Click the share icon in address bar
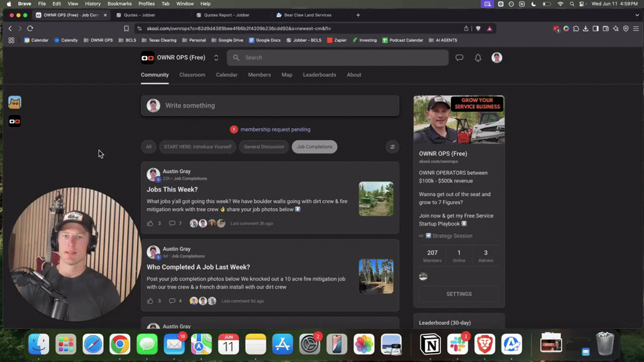The height and width of the screenshot is (362, 644). [466, 28]
